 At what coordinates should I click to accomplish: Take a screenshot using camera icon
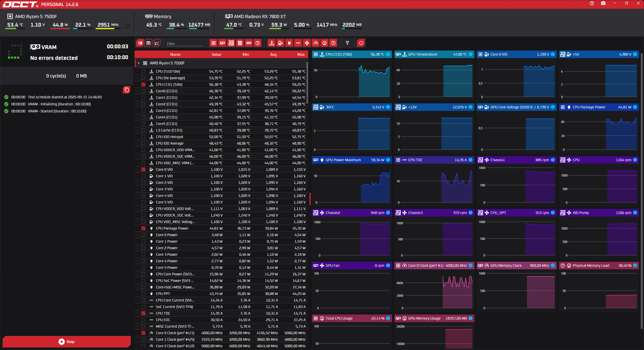(x=603, y=3)
